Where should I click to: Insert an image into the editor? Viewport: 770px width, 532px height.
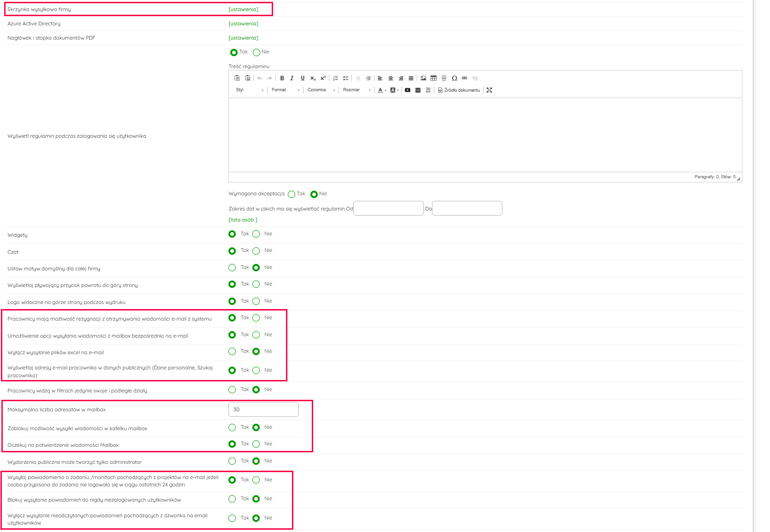[423, 78]
